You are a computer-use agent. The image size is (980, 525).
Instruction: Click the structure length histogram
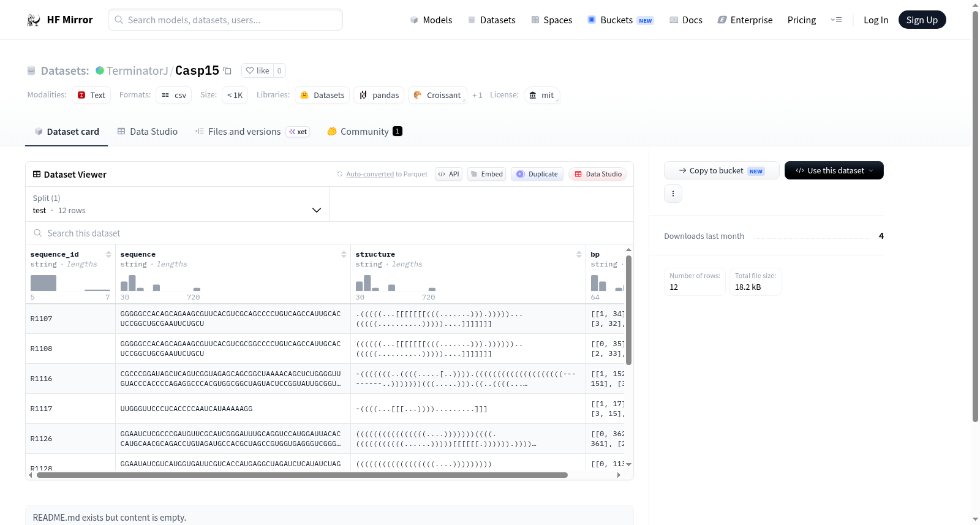pyautogui.click(x=396, y=283)
